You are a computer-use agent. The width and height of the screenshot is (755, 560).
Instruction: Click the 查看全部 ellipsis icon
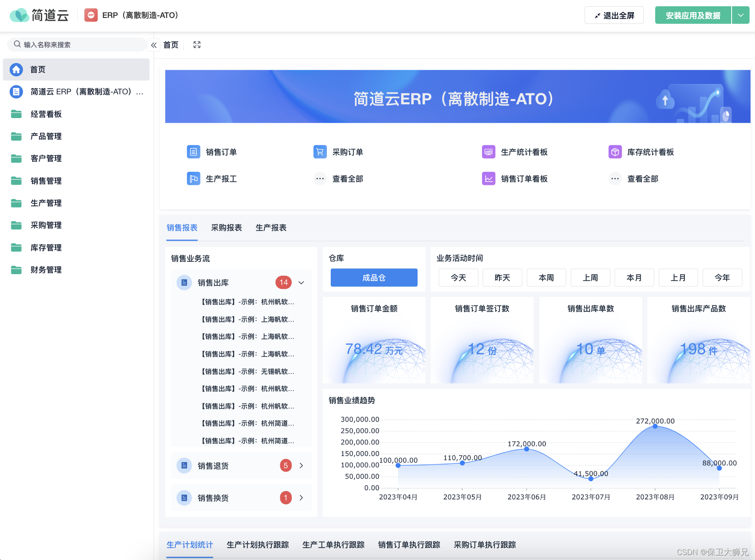[x=320, y=179]
